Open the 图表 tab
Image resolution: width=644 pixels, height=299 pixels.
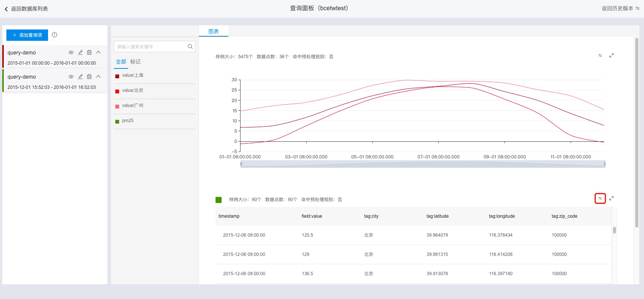[214, 31]
